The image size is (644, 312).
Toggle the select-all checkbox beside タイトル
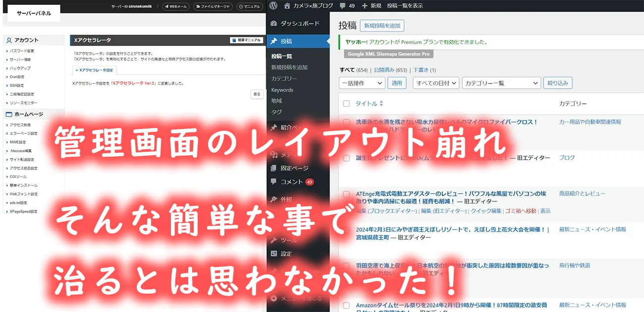346,104
